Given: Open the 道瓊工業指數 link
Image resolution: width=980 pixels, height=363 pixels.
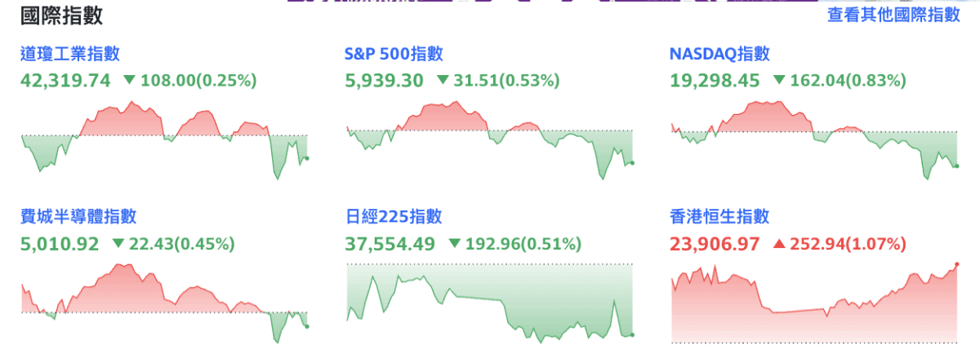Looking at the screenshot, I should pyautogui.click(x=70, y=54).
